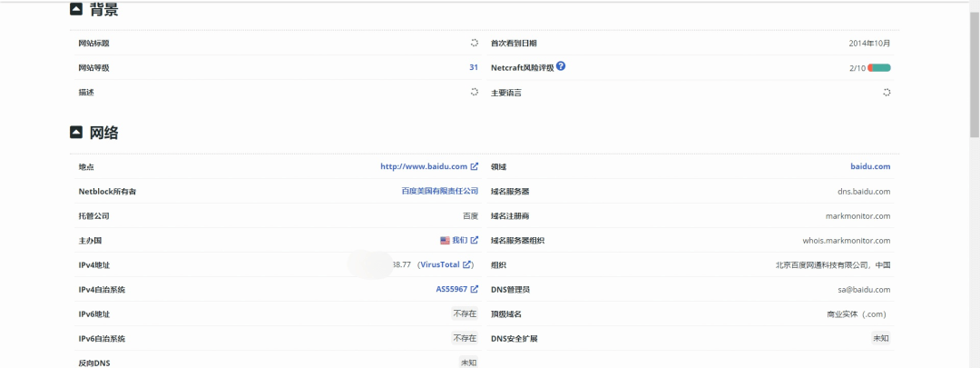The height and width of the screenshot is (368, 980).
Task: Click the 2014年10月 first seen date
Action: tap(869, 44)
